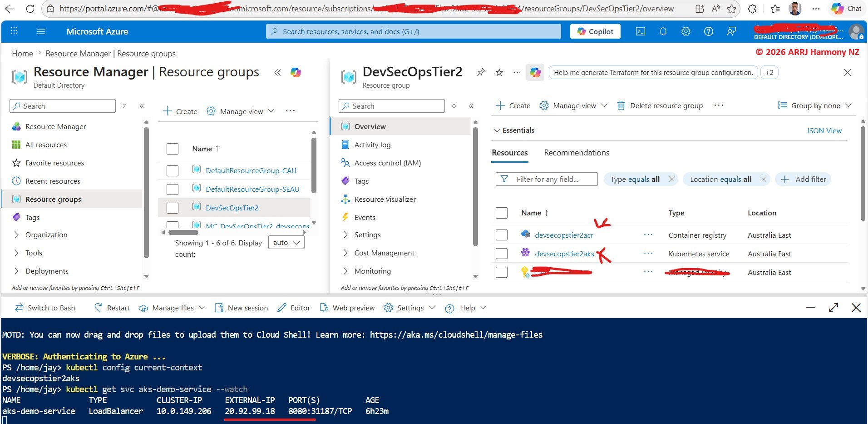868x424 pixels.
Task: Open portal settings gear in Azure header
Action: [686, 31]
